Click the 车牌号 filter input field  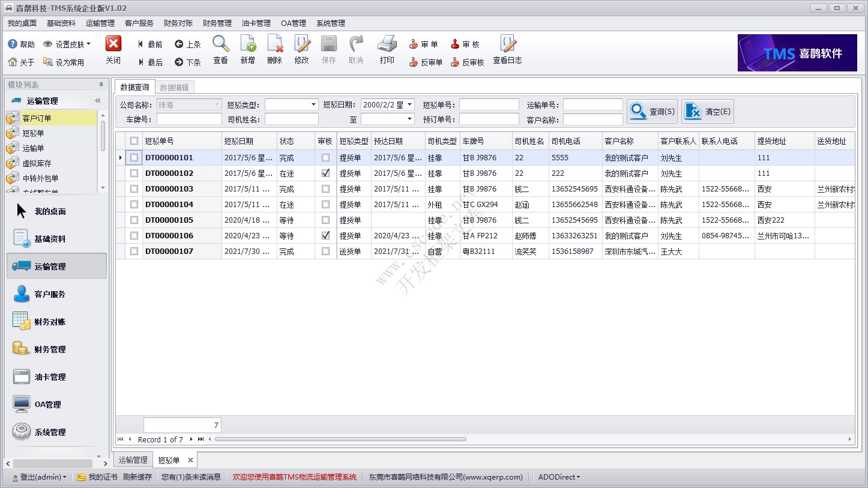point(189,119)
